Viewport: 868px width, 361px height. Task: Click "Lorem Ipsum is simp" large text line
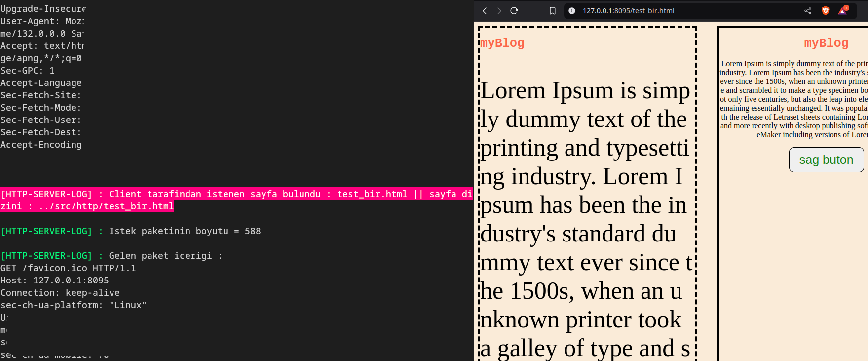(x=585, y=91)
